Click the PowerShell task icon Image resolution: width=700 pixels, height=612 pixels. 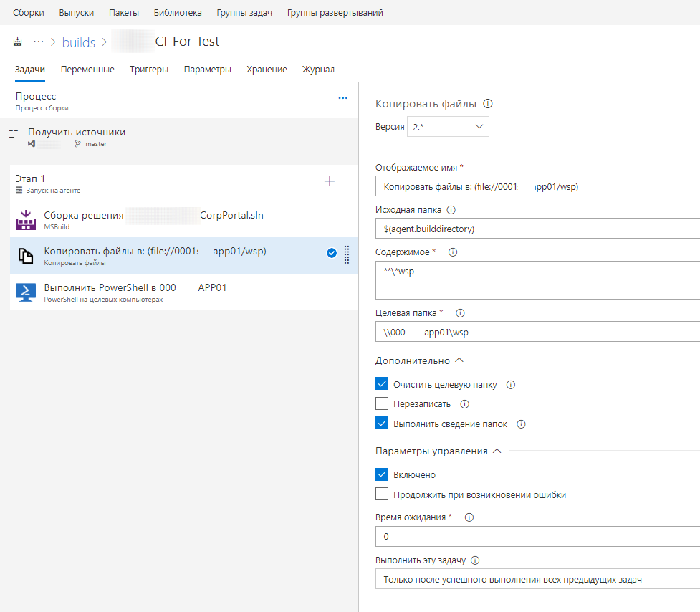click(26, 292)
